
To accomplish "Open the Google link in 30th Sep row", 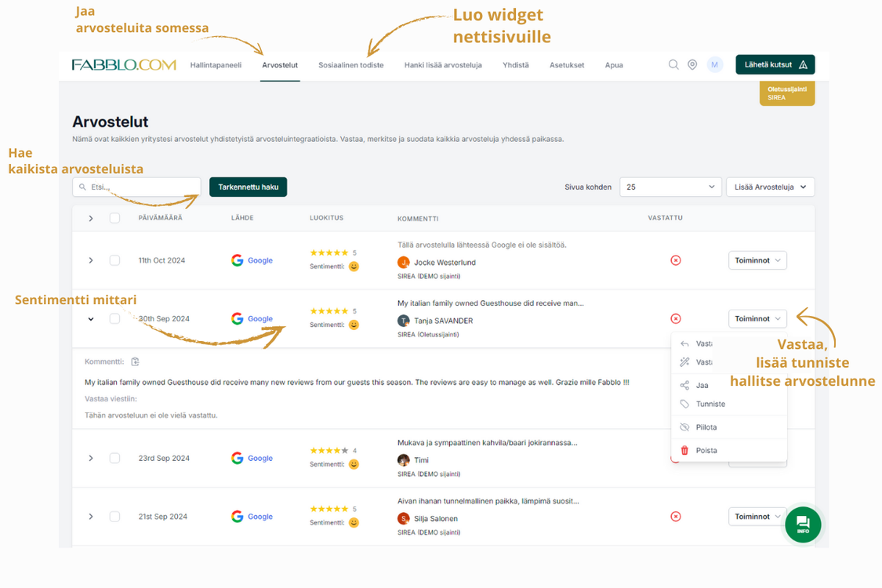I will 260,318.
